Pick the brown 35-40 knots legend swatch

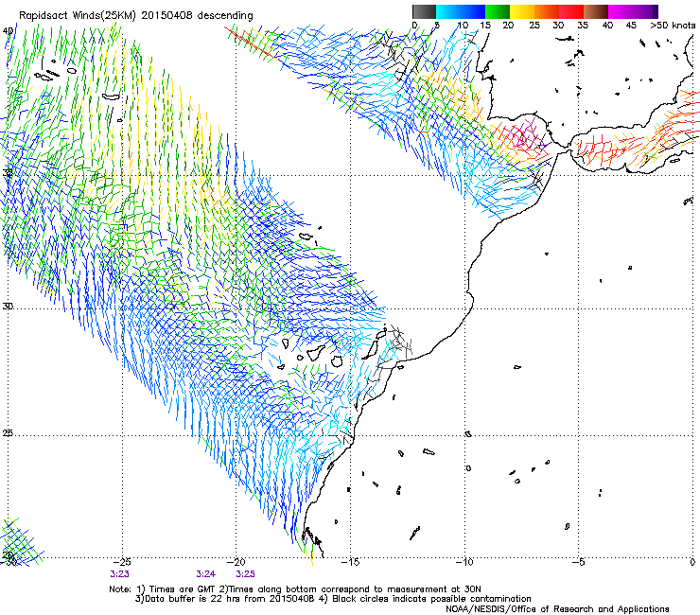(596, 11)
